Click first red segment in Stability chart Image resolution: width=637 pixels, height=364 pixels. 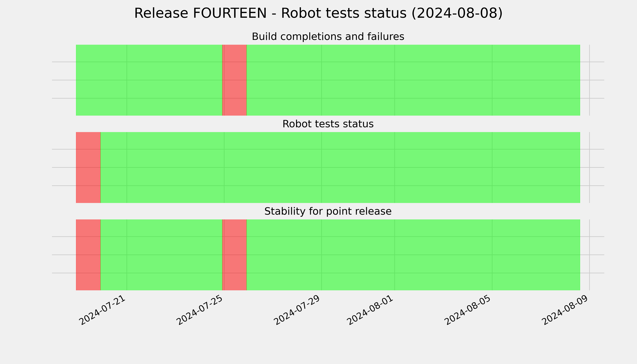point(88,255)
